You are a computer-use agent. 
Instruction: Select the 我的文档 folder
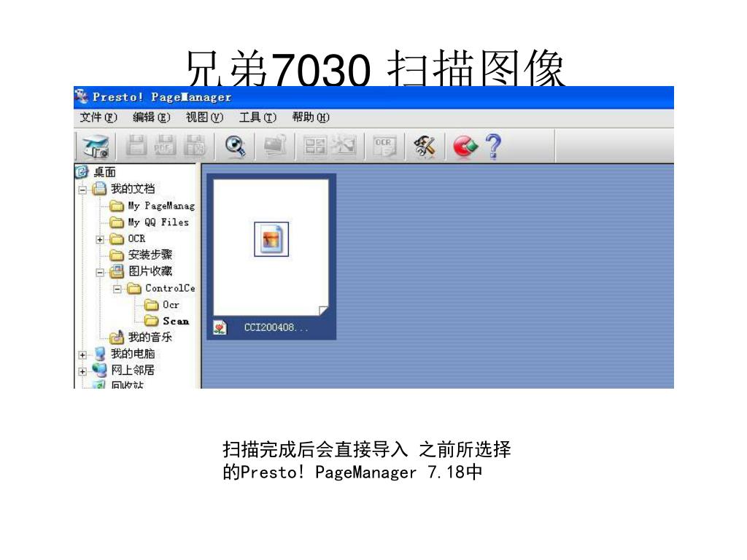(133, 189)
